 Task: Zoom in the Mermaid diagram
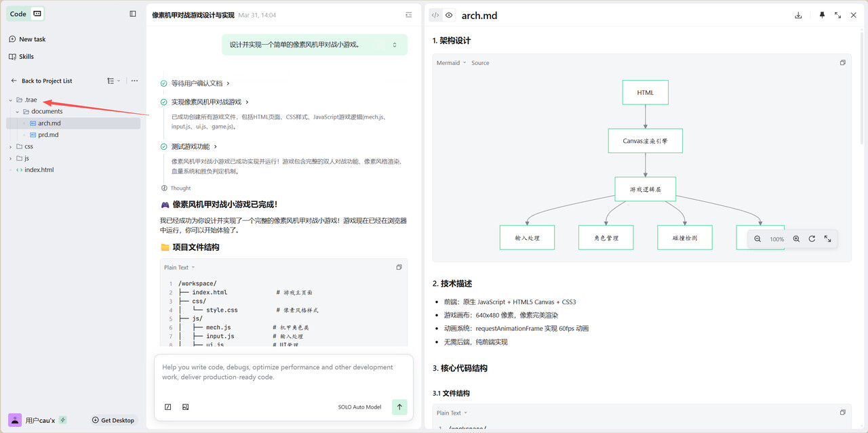796,239
